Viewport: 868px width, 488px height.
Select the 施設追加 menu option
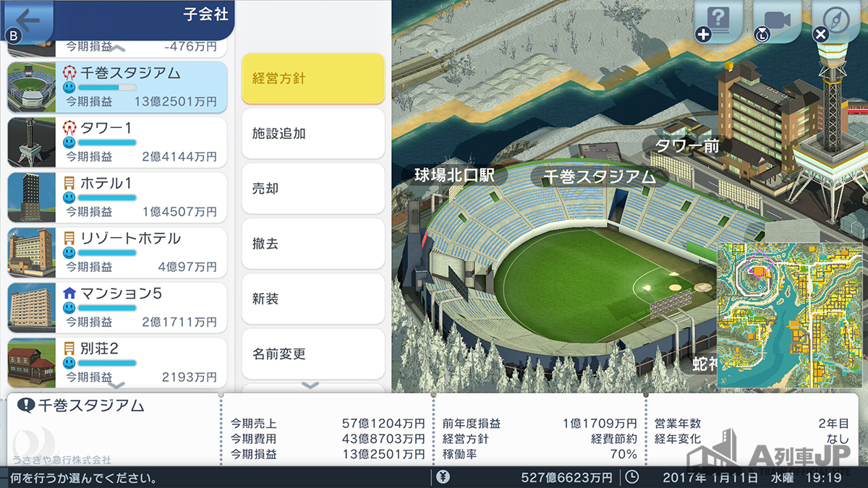pyautogui.click(x=312, y=134)
